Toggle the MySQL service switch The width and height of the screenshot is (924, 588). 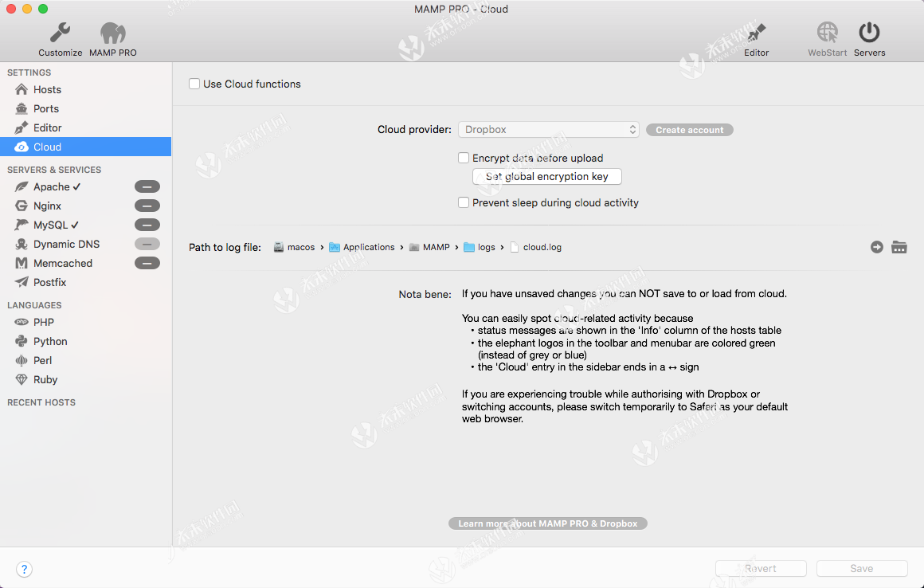click(147, 225)
